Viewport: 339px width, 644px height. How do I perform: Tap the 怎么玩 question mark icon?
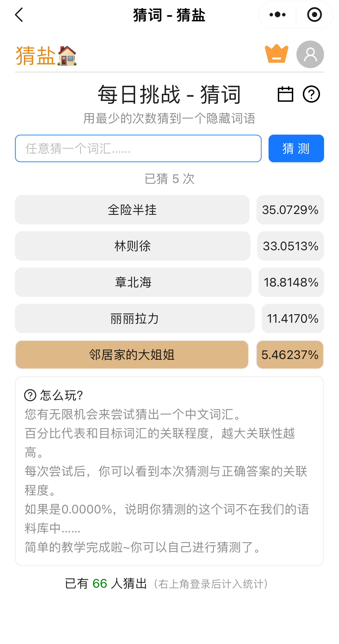pos(30,395)
